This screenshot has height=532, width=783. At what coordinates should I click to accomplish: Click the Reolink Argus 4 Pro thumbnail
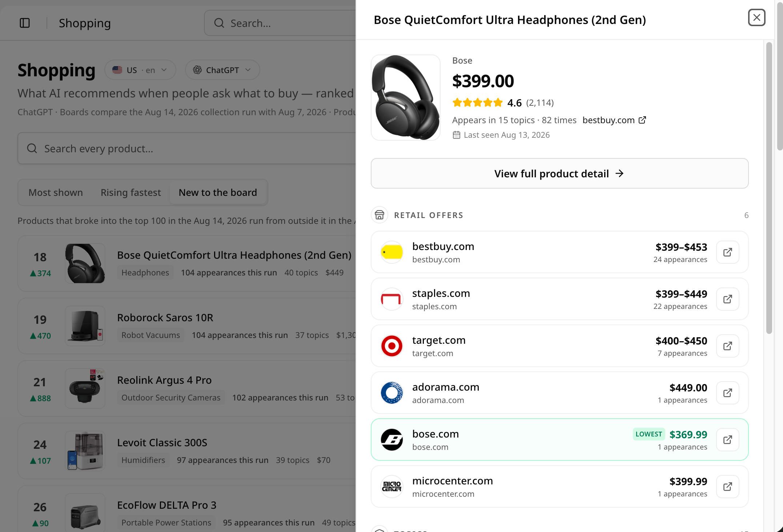pyautogui.click(x=85, y=388)
